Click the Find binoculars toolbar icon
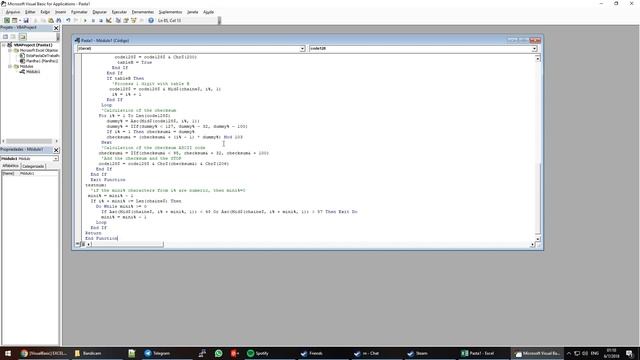This screenshot has height=360, width=640. [59, 20]
